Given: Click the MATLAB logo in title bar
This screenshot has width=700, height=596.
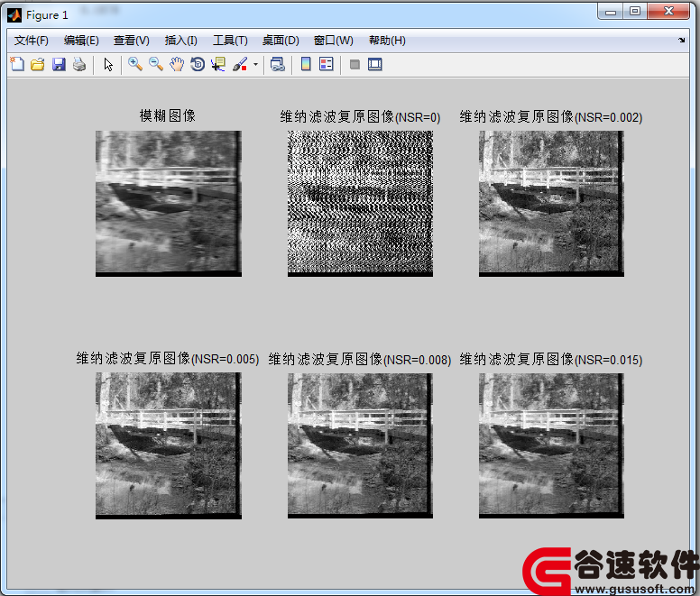Looking at the screenshot, I should (x=14, y=15).
